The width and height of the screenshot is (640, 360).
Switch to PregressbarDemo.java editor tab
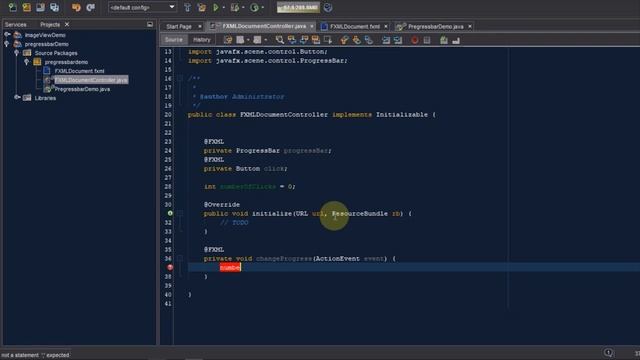436,27
